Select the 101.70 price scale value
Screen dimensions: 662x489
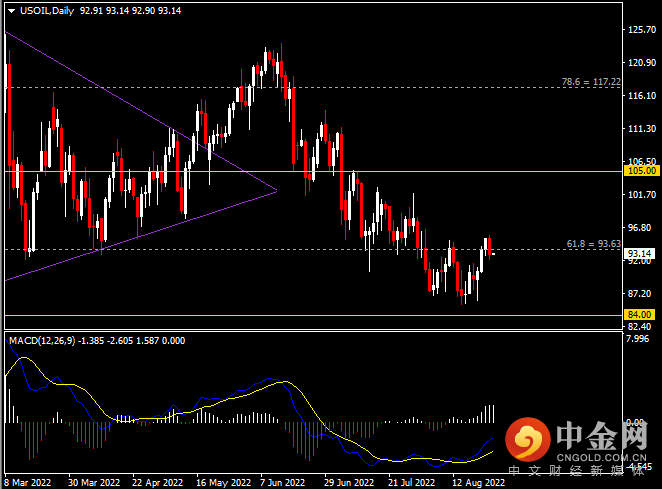pos(642,195)
